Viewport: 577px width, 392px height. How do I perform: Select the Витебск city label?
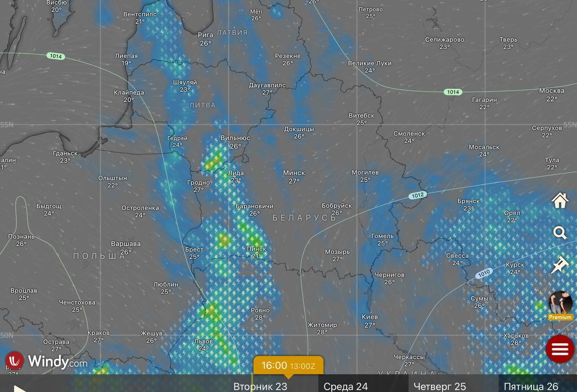362,115
